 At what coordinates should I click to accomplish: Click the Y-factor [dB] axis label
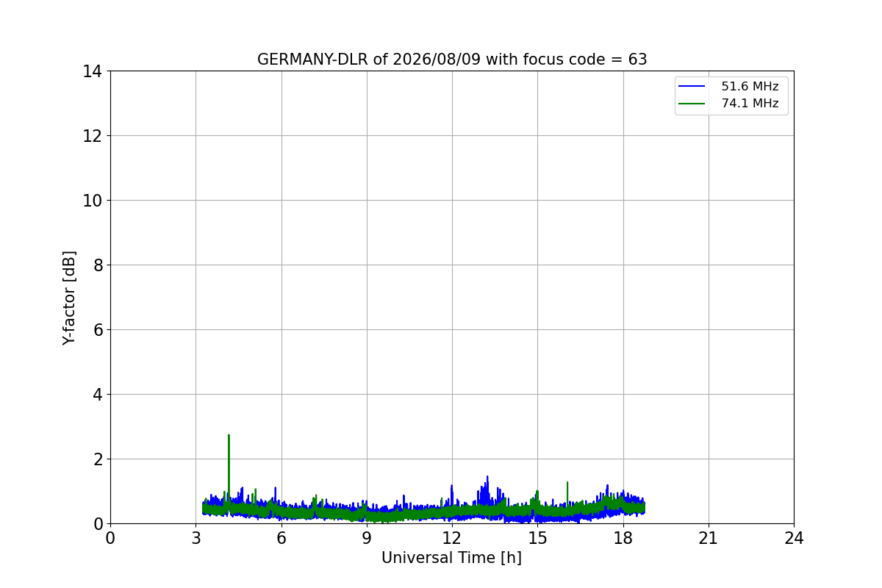click(69, 298)
